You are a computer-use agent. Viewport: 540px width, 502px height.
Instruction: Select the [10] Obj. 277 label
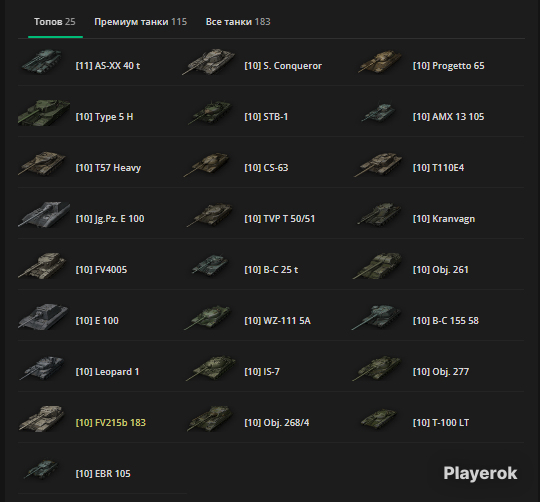coord(441,372)
